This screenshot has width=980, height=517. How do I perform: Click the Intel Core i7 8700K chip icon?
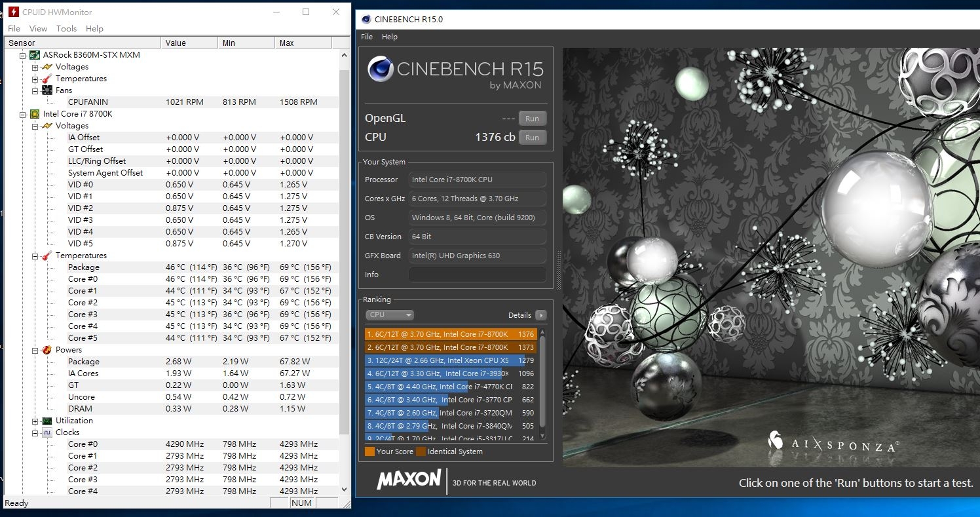coord(35,114)
